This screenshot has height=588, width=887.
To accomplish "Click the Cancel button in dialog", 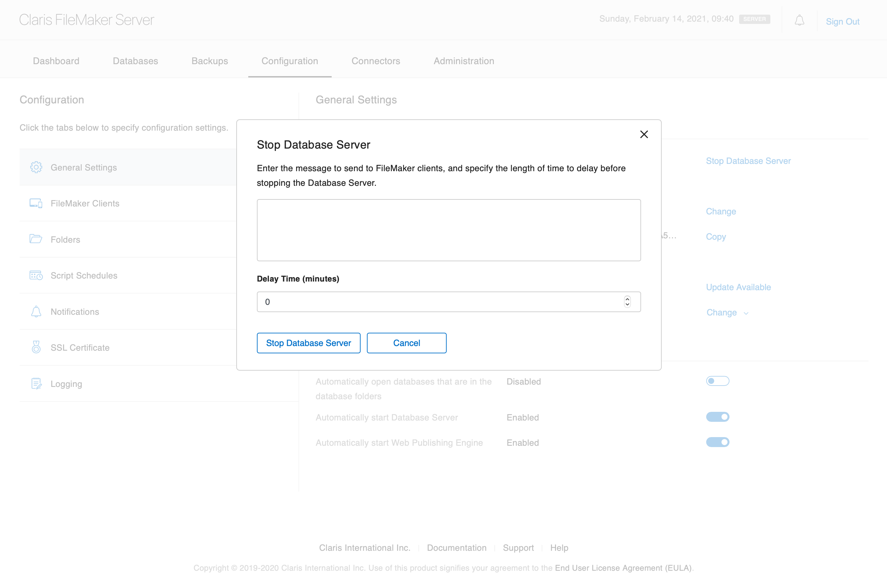I will 406,343.
